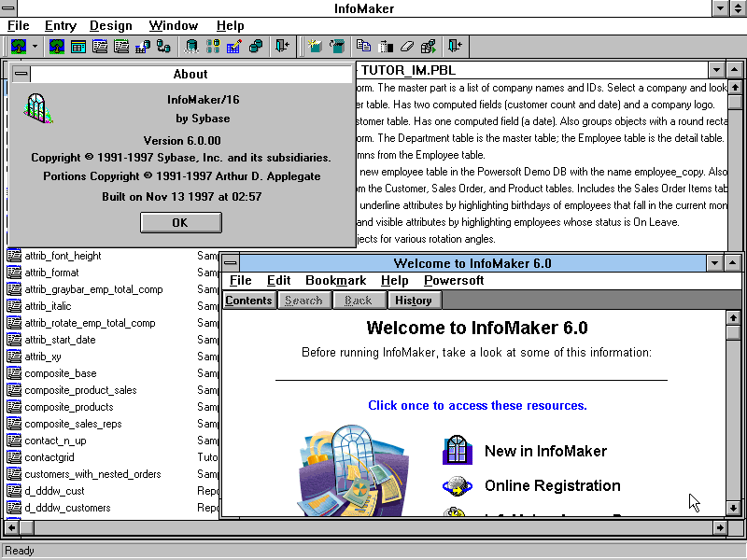This screenshot has height=560, width=747.
Task: Click the tree Environment icon at the toolbar's left end
Action: tap(19, 46)
